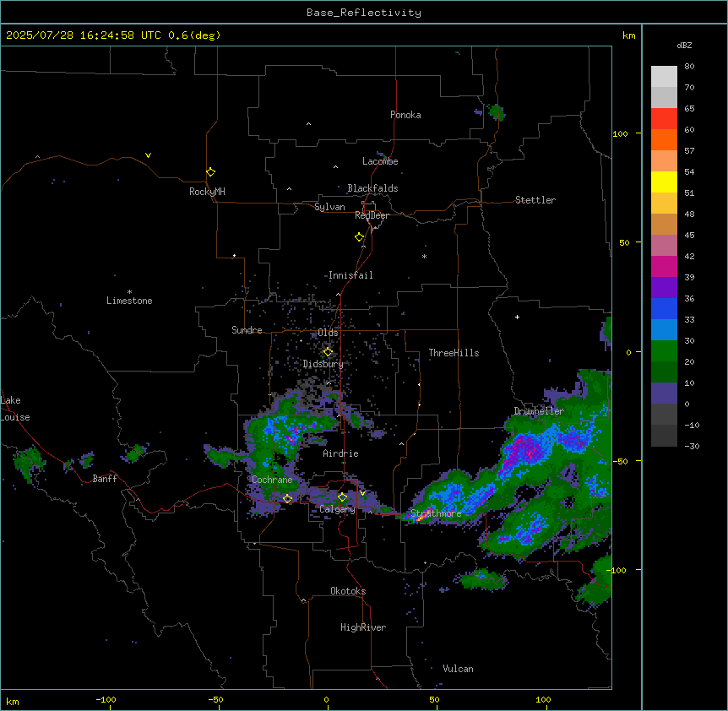728x711 pixels.
Task: Click the yellow diamond marker between Olds and Didsbury
Action: 328,352
